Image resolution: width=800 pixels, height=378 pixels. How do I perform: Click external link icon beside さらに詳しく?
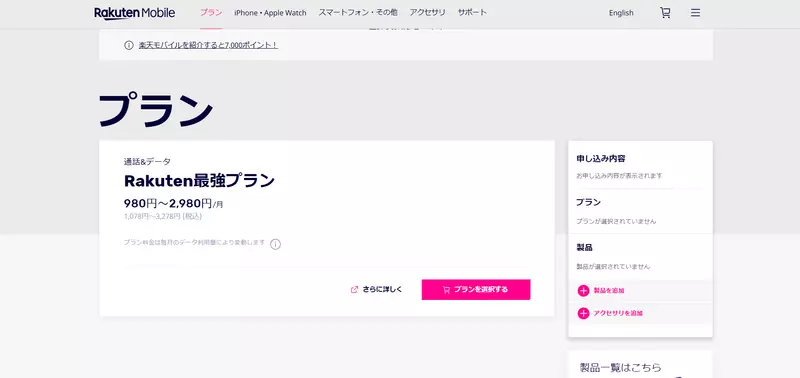click(x=355, y=289)
